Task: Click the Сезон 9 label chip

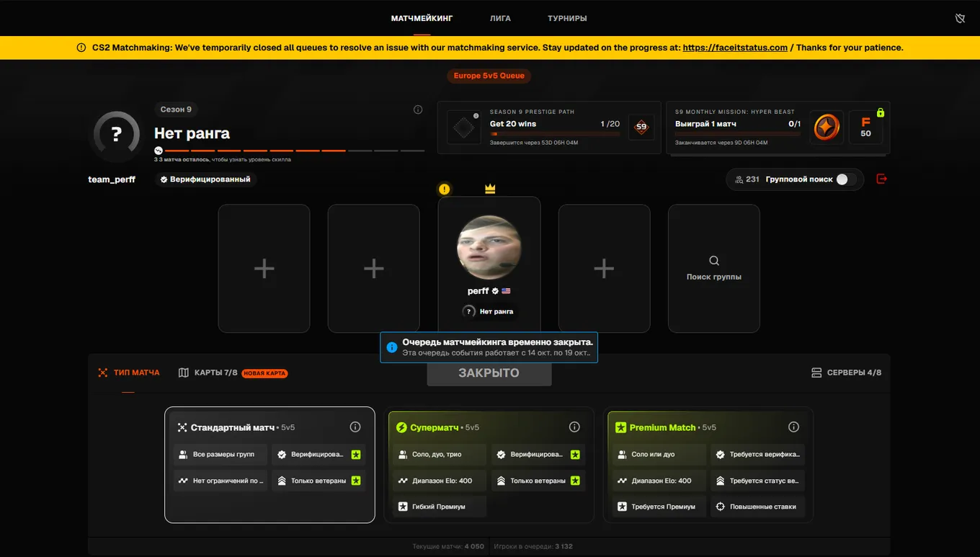Action: tap(177, 110)
